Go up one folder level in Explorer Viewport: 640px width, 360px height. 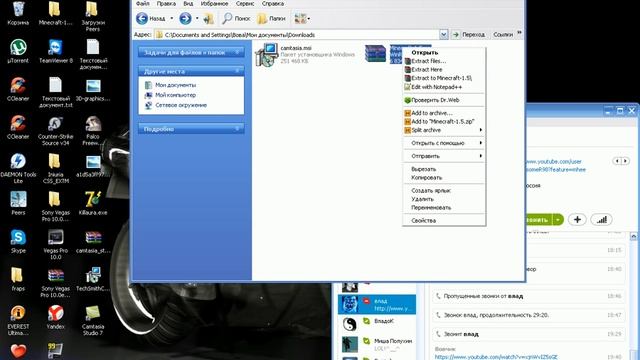tap(209, 18)
